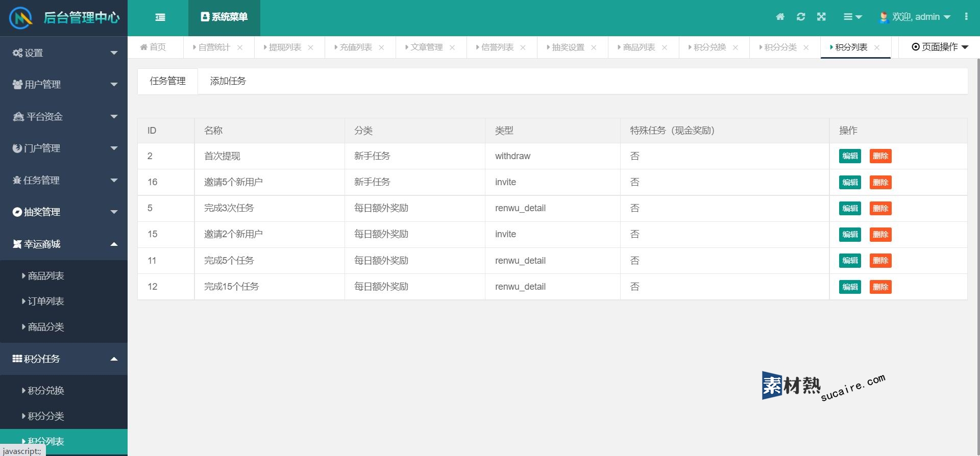Collapse the 积分任务 sidebar menu
980x456 pixels.
pos(64,359)
